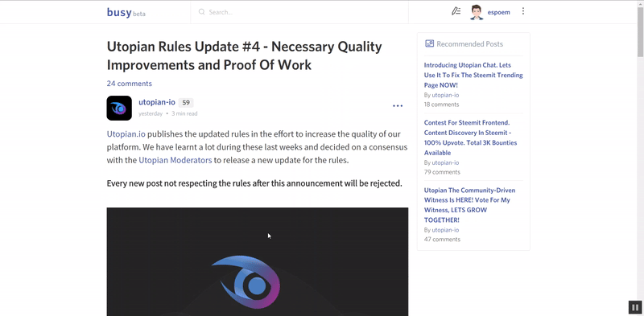Image resolution: width=644 pixels, height=316 pixels.
Task: Open the header vertical dots menu
Action: pyautogui.click(x=522, y=11)
